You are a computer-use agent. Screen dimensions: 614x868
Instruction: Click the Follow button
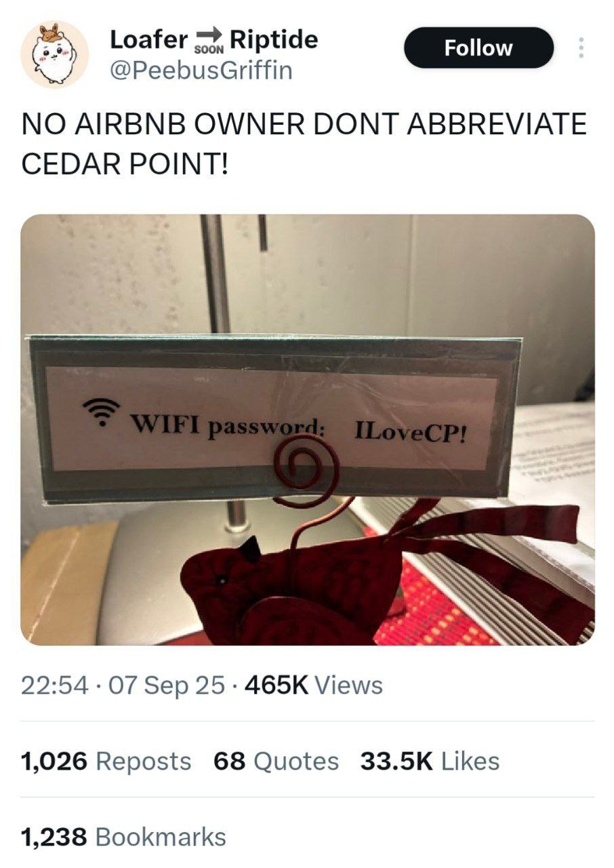[x=479, y=47]
